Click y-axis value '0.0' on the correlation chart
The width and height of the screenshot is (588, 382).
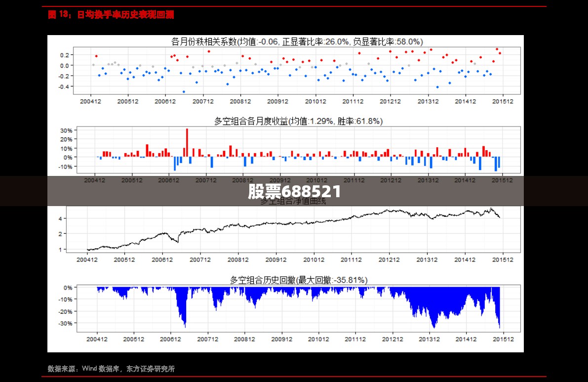point(65,66)
